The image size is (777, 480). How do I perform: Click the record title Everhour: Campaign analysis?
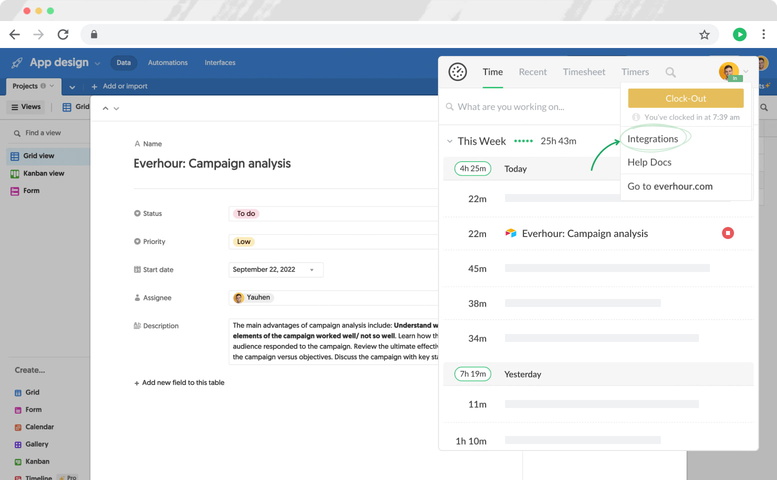pyautogui.click(x=212, y=163)
